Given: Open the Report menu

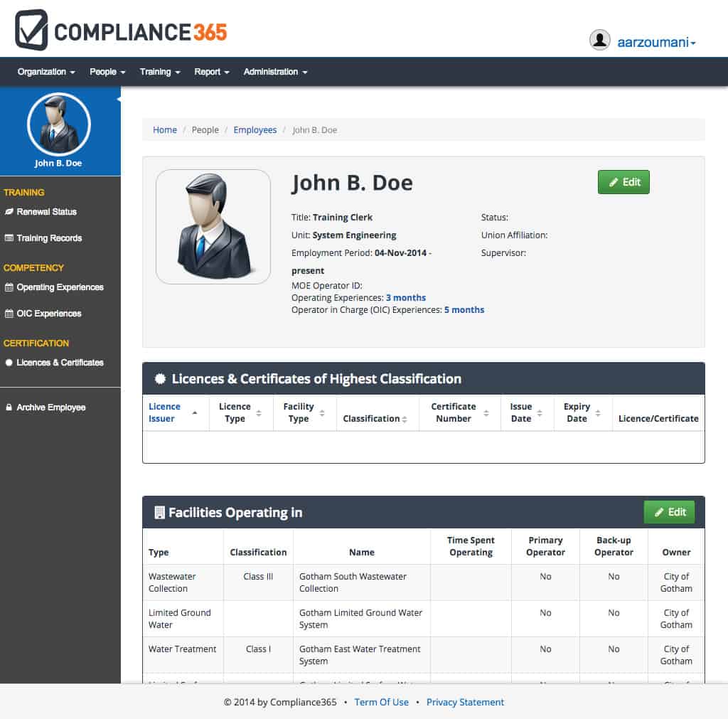Looking at the screenshot, I should point(212,72).
